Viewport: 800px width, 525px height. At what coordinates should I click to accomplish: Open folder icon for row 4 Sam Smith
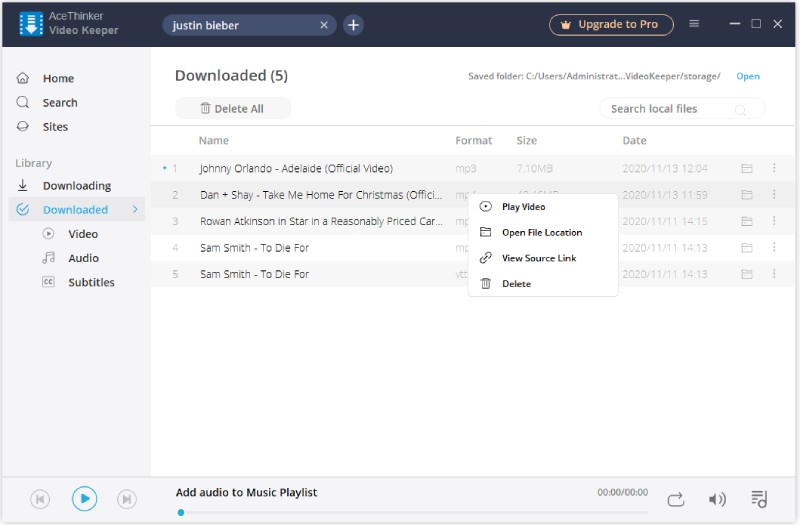point(746,247)
